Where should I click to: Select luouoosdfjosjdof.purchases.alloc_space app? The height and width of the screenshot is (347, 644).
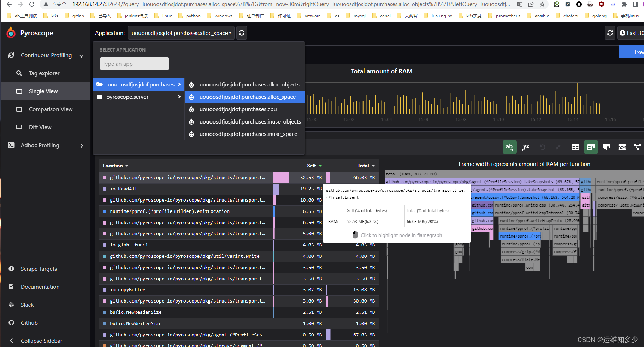[244, 97]
